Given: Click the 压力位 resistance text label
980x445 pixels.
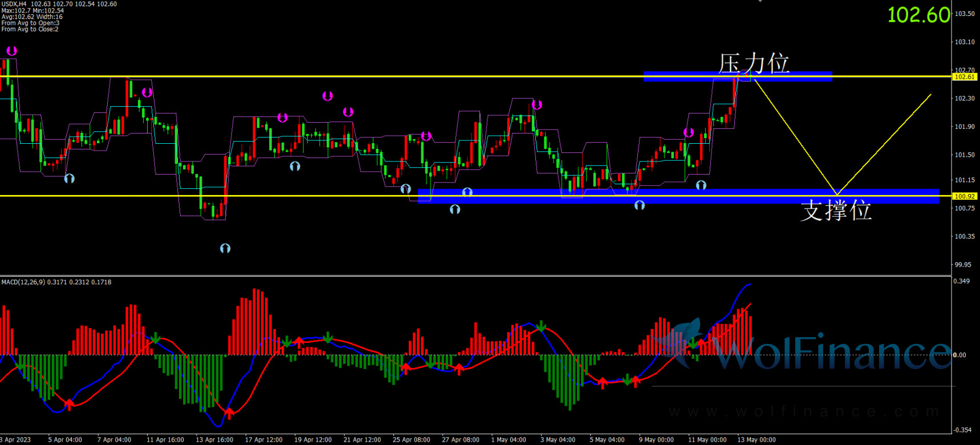Looking at the screenshot, I should click(x=754, y=63).
